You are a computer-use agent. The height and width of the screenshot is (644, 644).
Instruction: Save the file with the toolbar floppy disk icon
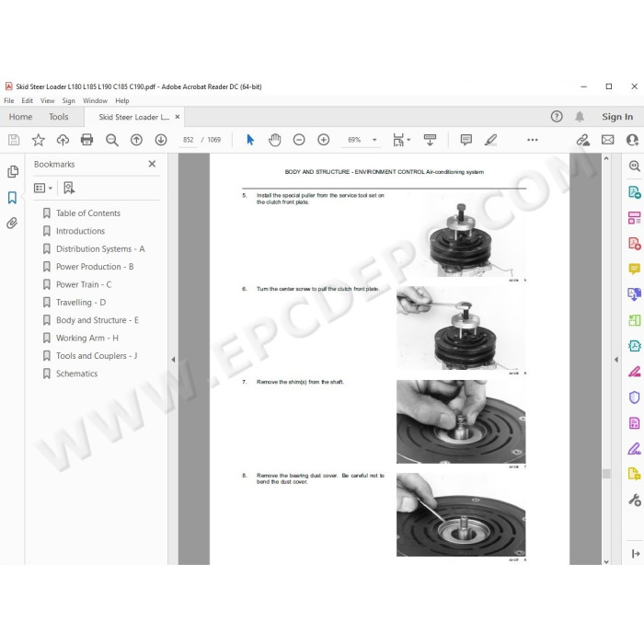[14, 140]
